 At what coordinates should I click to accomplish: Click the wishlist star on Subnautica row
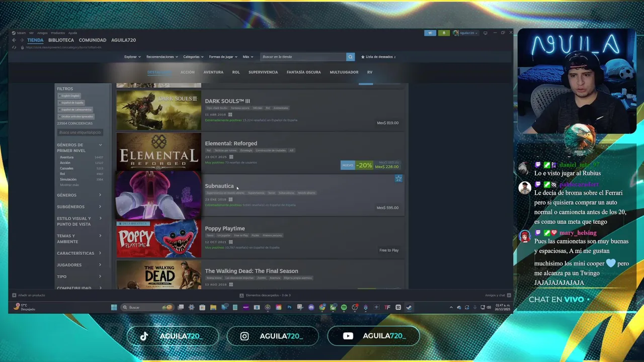[398, 178]
